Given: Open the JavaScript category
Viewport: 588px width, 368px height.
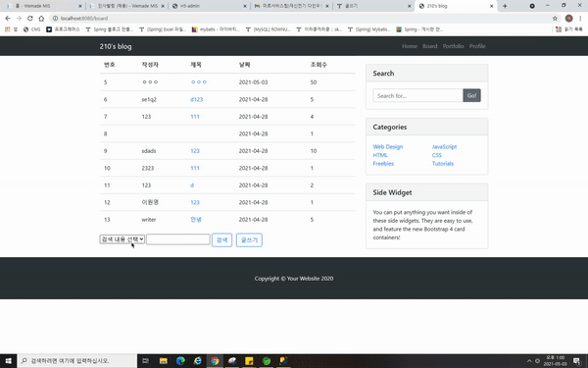Looking at the screenshot, I should [x=444, y=147].
